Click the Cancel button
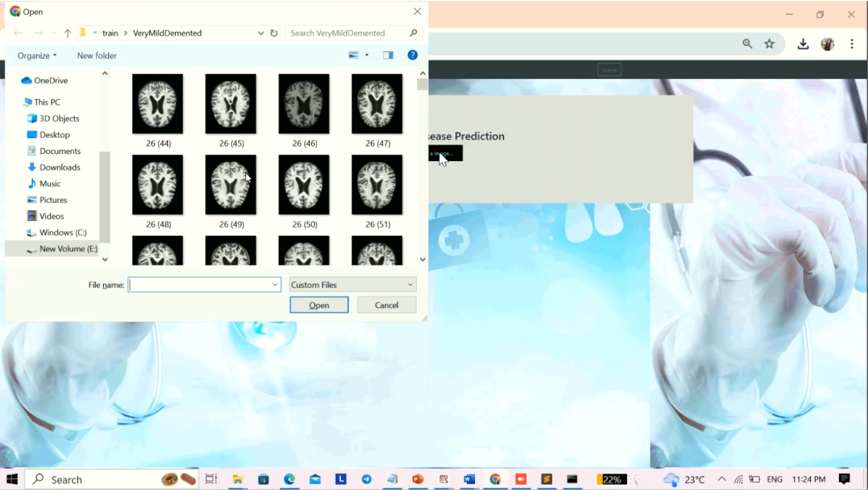The image size is (868, 490). click(x=387, y=305)
